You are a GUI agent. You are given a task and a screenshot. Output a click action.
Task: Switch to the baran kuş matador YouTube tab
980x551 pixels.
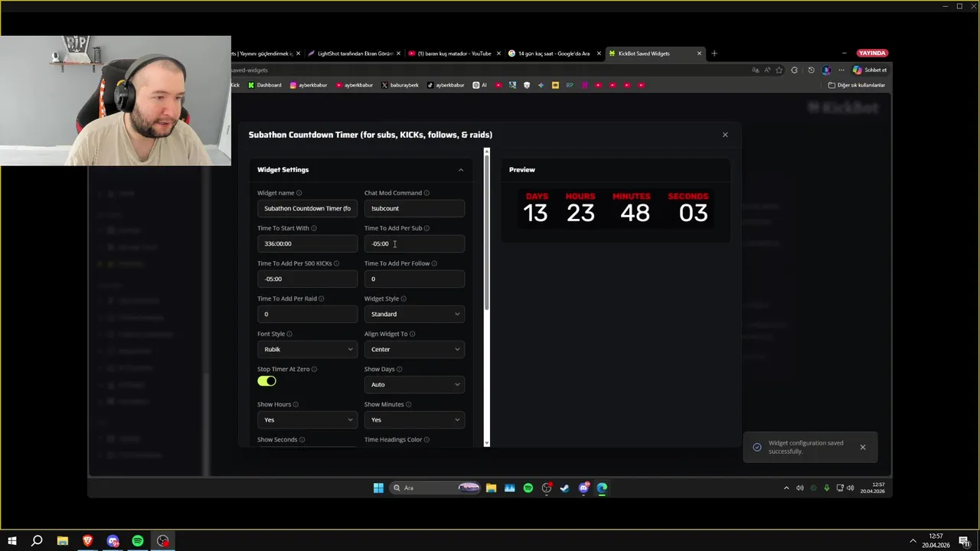455,54
